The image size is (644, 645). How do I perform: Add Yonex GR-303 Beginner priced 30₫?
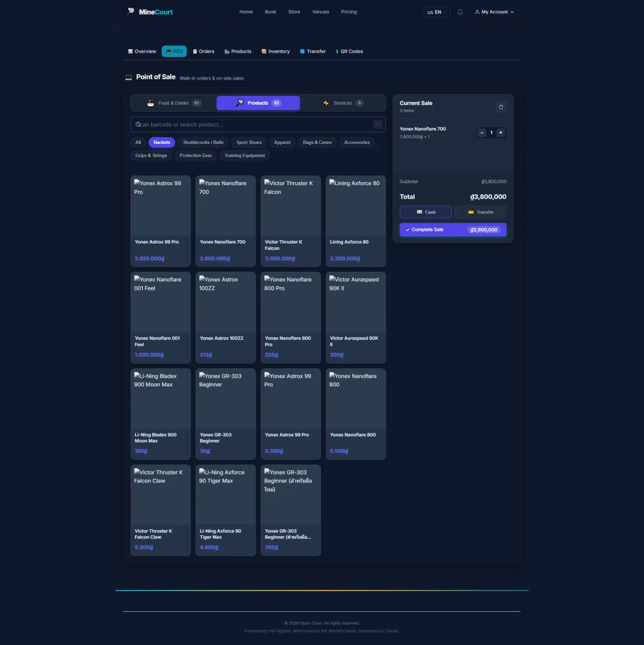tap(225, 414)
